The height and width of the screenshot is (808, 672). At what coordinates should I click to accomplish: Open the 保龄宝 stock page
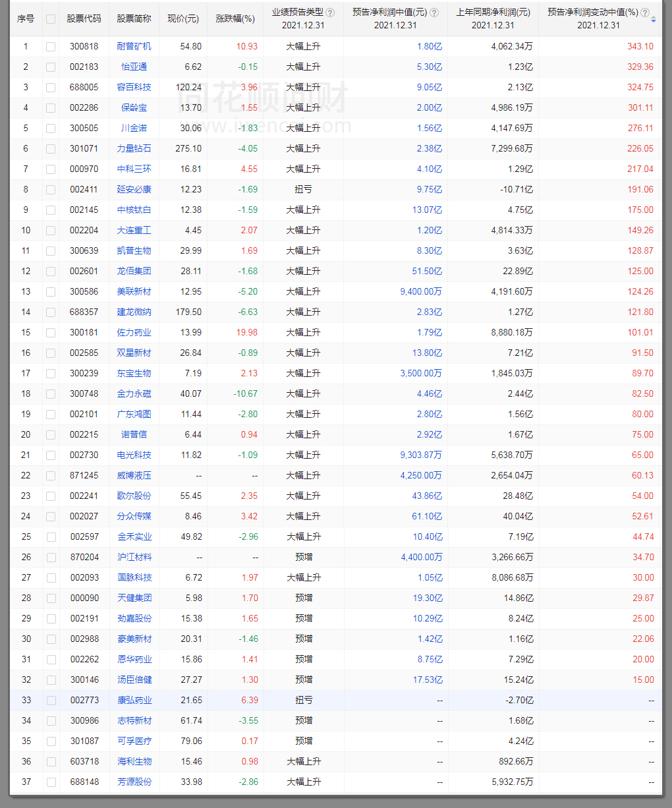click(x=134, y=107)
